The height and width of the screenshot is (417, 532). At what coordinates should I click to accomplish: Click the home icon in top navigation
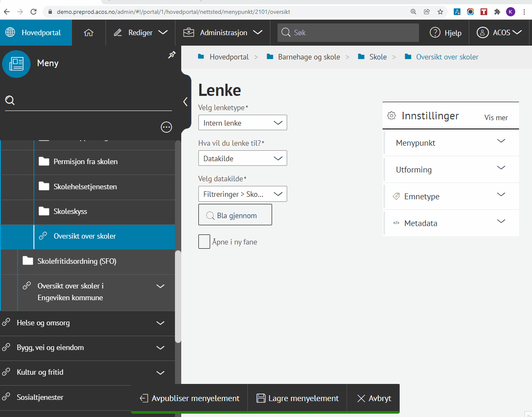point(88,33)
